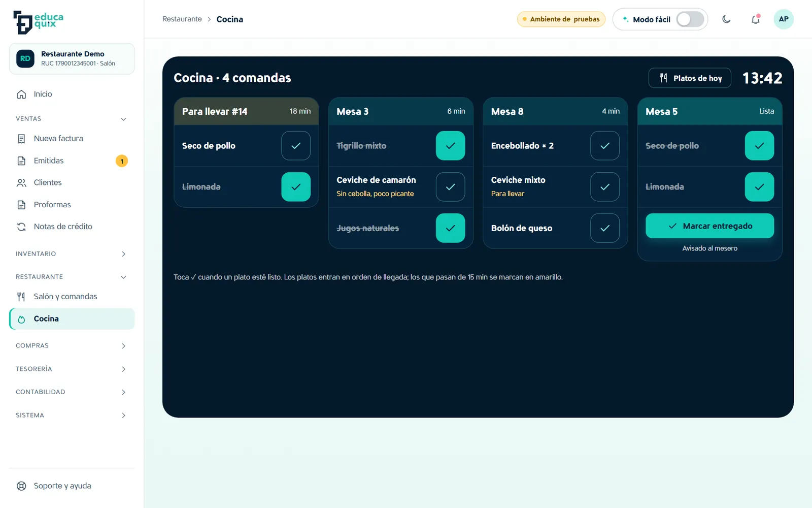The height and width of the screenshot is (508, 812).
Task: Expand the Inventario section
Action: [72, 254]
